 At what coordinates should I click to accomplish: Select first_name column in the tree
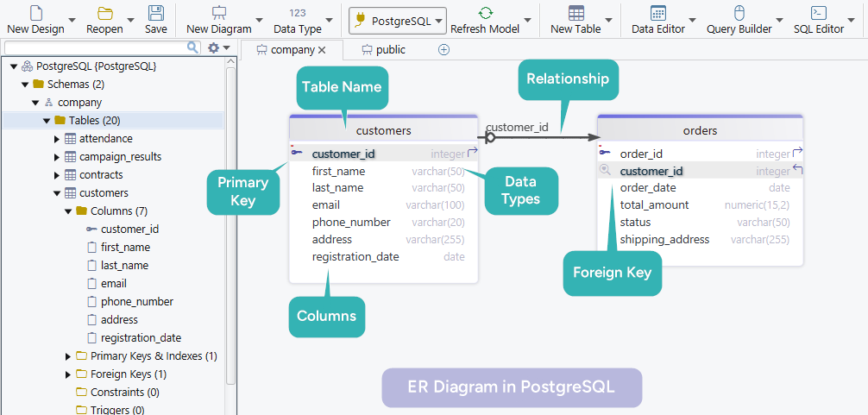tap(125, 248)
